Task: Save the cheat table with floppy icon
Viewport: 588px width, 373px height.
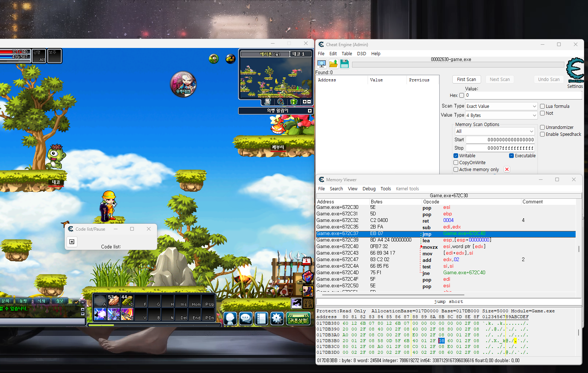Action: (x=345, y=64)
